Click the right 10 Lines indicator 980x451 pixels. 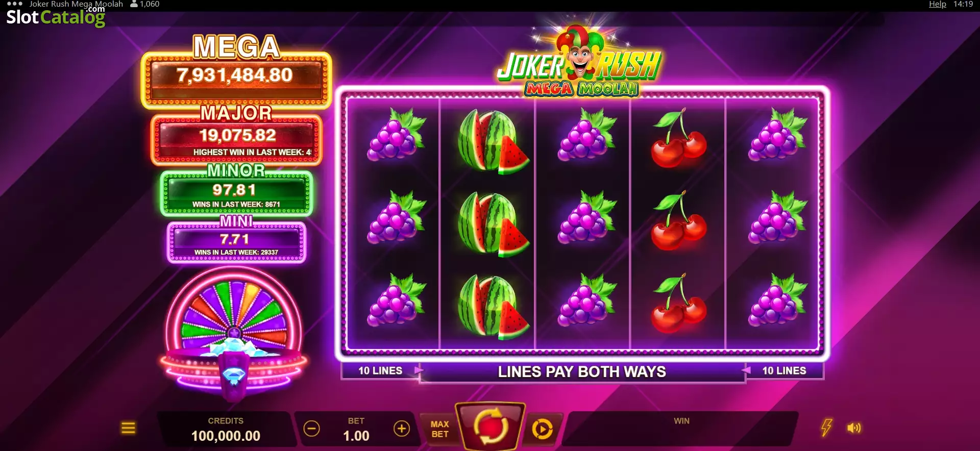(x=784, y=371)
